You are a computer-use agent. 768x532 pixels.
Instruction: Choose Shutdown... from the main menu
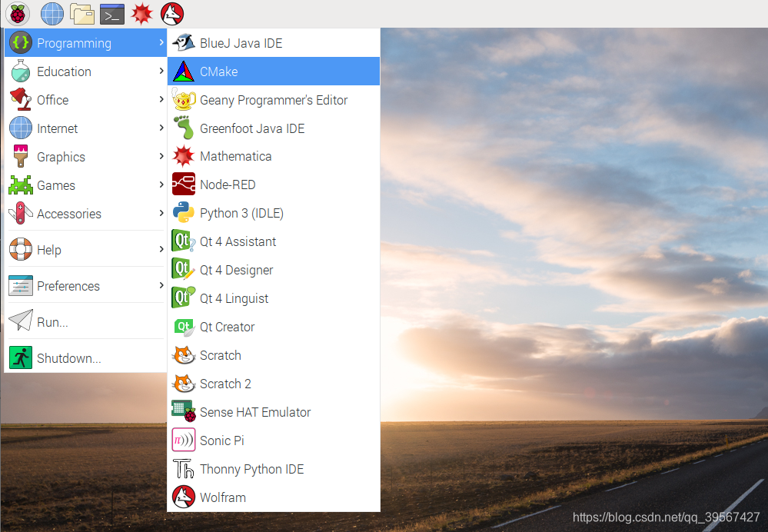[85, 358]
